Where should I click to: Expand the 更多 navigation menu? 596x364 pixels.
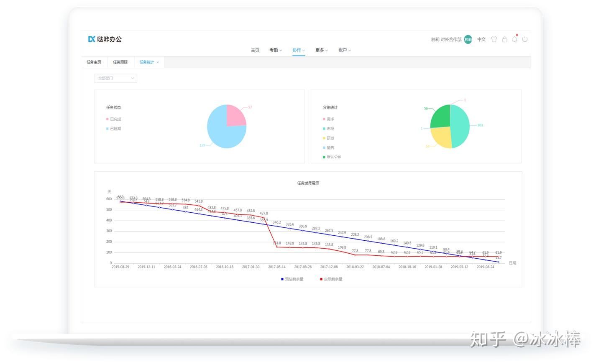click(x=322, y=50)
